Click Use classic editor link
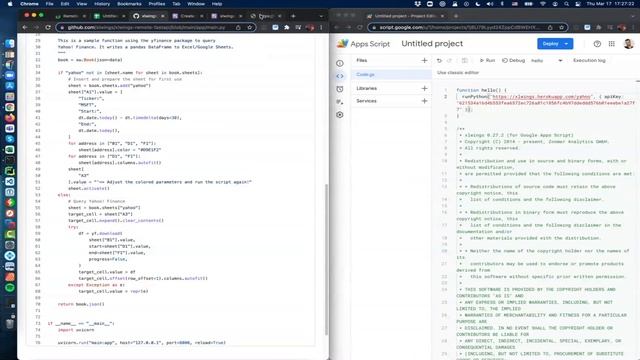Image resolution: width=640 pixels, height=360 pixels. coord(458,73)
